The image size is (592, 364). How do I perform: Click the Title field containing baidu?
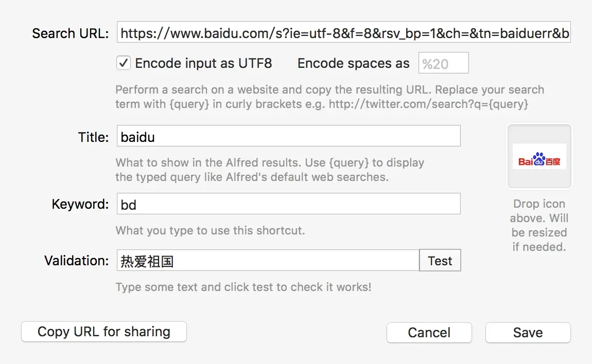[288, 137]
